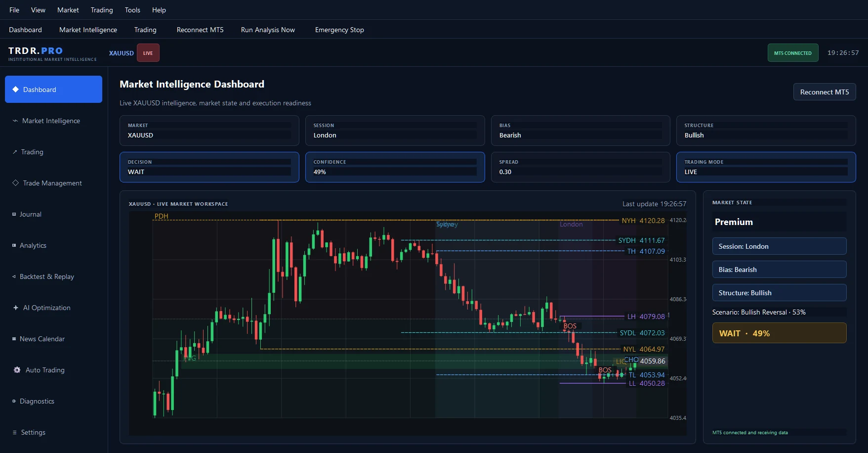The height and width of the screenshot is (453, 868).
Task: Click the XAUUSD symbol label in header
Action: [x=122, y=53]
